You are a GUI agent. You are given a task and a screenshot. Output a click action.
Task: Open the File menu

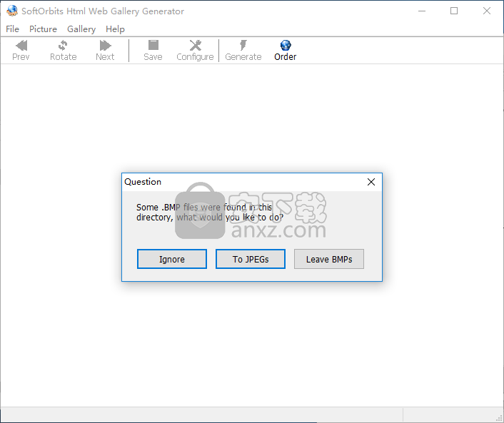tap(13, 29)
